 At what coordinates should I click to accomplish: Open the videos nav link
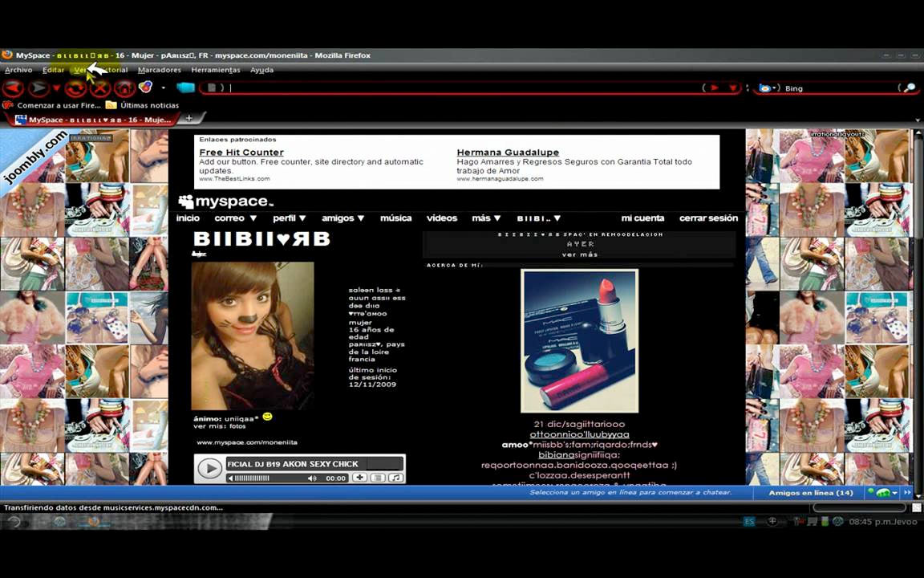(x=442, y=218)
